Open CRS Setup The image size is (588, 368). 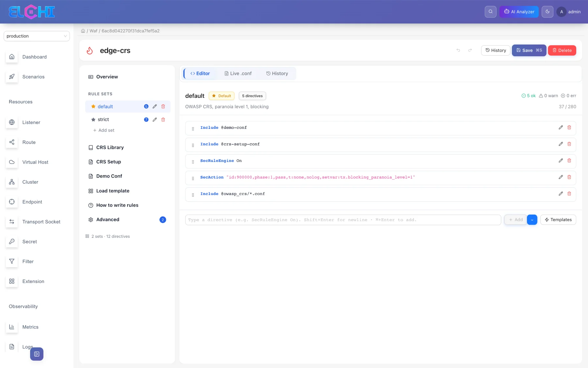pyautogui.click(x=108, y=162)
